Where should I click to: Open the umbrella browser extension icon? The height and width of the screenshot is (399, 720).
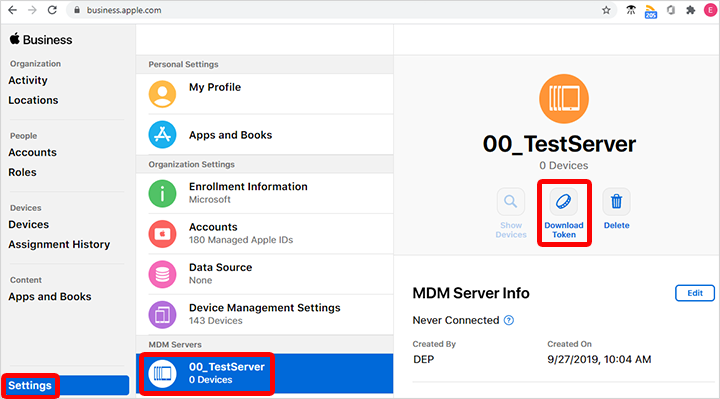[631, 10]
